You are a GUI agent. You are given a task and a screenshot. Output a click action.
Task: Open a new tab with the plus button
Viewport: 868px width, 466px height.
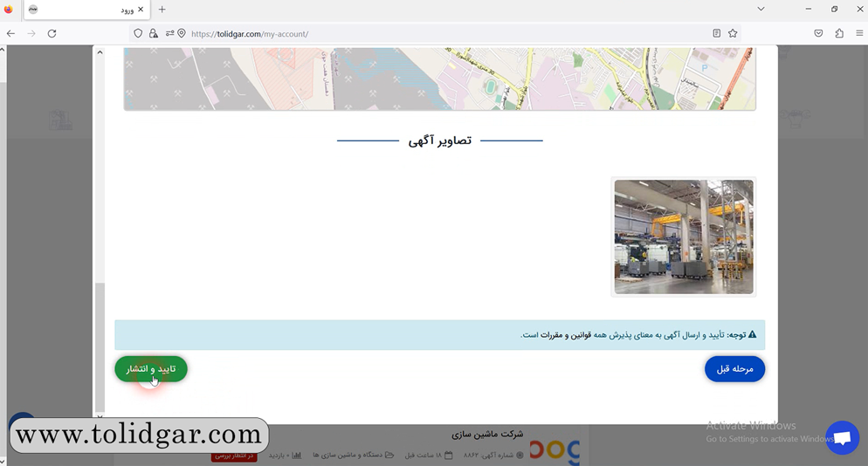(x=162, y=10)
